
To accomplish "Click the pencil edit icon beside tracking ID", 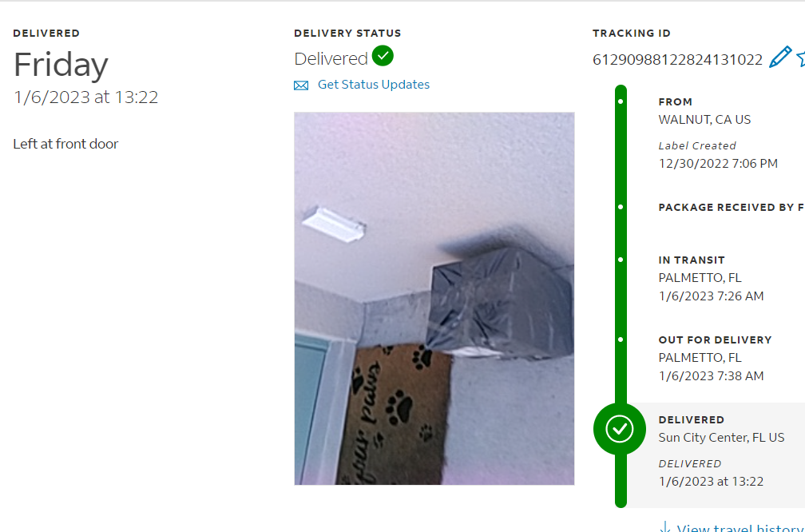I will (780, 57).
